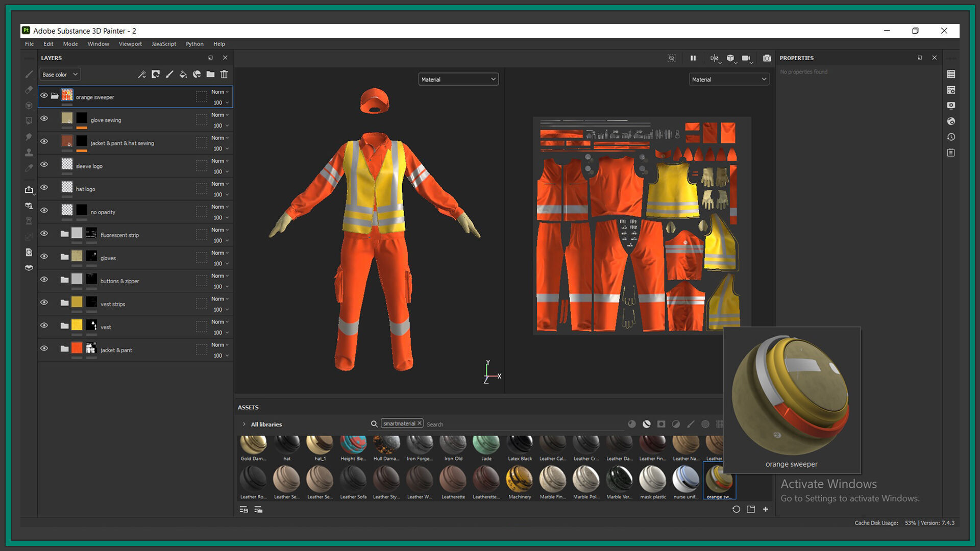The height and width of the screenshot is (551, 980).
Task: Open the Help menu
Action: 219,44
